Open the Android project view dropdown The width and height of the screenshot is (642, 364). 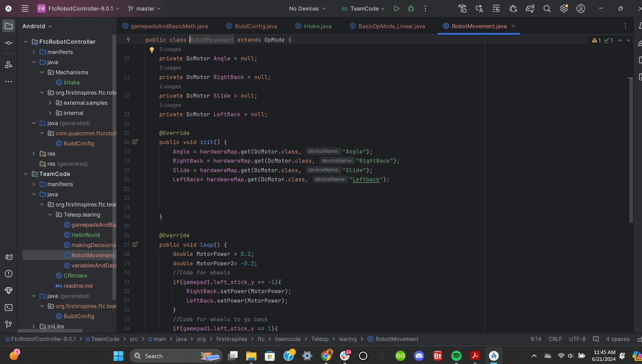point(37,26)
